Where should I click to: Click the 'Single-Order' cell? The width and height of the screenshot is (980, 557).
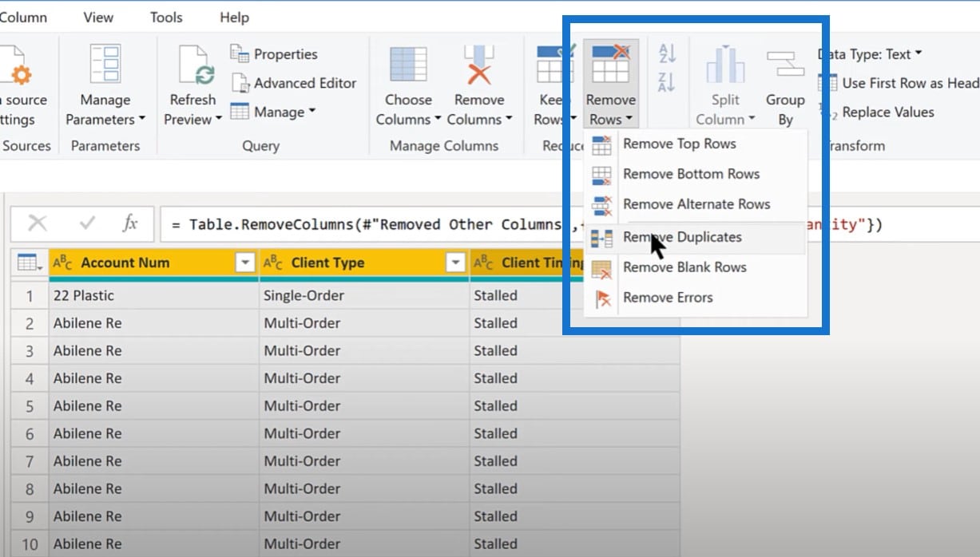pos(364,295)
